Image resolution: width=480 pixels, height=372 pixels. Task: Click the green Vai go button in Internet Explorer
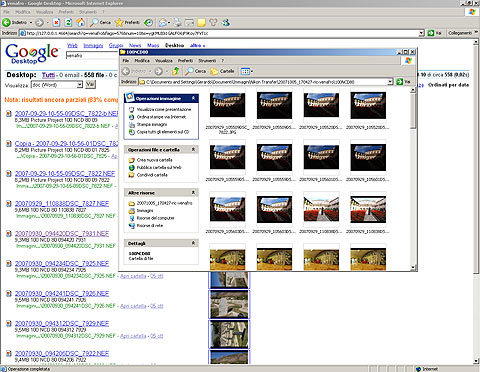coord(435,33)
